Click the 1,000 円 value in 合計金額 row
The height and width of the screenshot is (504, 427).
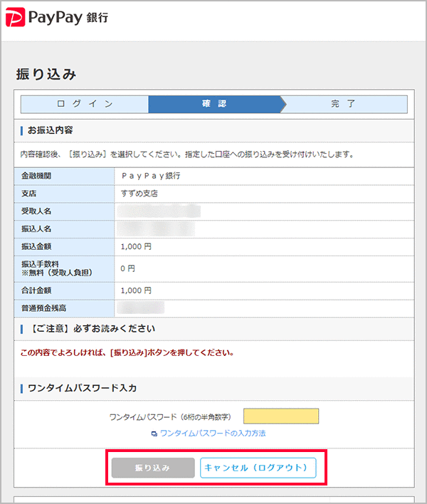point(136,290)
